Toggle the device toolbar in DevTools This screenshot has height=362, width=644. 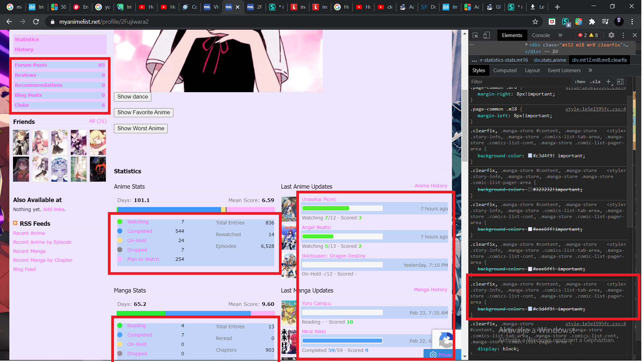[x=487, y=35]
